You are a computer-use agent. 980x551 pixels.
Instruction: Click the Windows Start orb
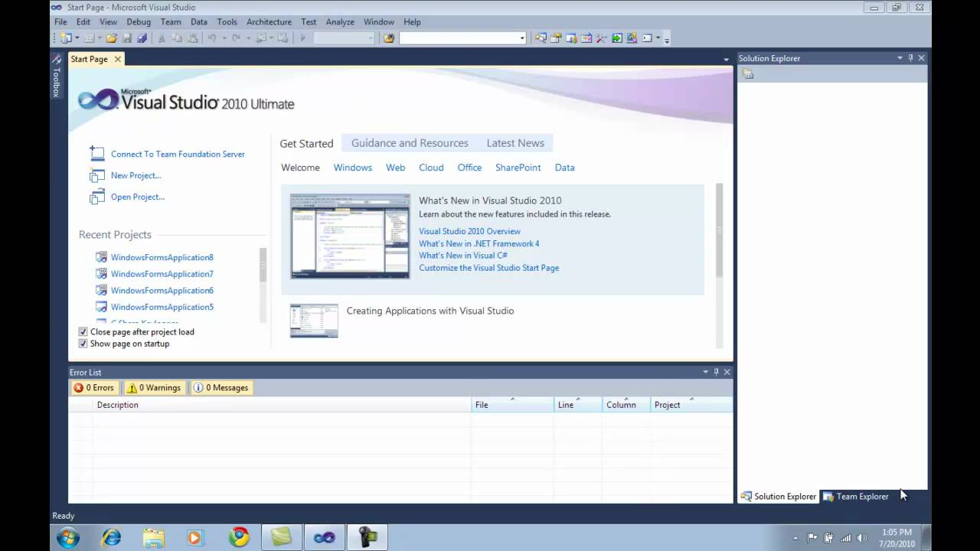coord(67,538)
